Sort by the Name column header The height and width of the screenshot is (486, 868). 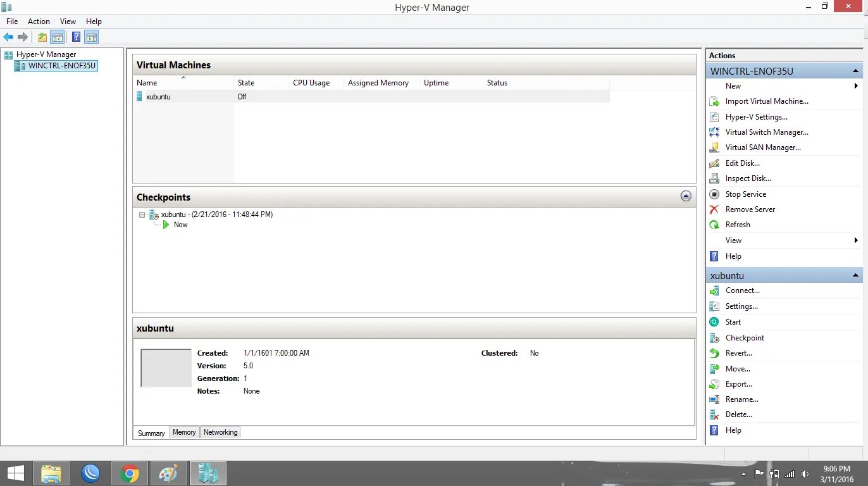(x=183, y=83)
